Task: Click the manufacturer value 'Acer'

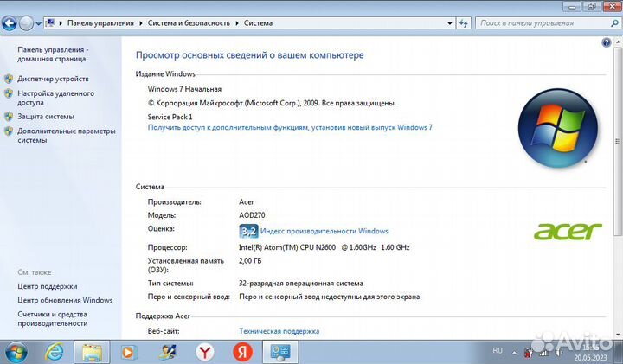Action: pyautogui.click(x=247, y=202)
